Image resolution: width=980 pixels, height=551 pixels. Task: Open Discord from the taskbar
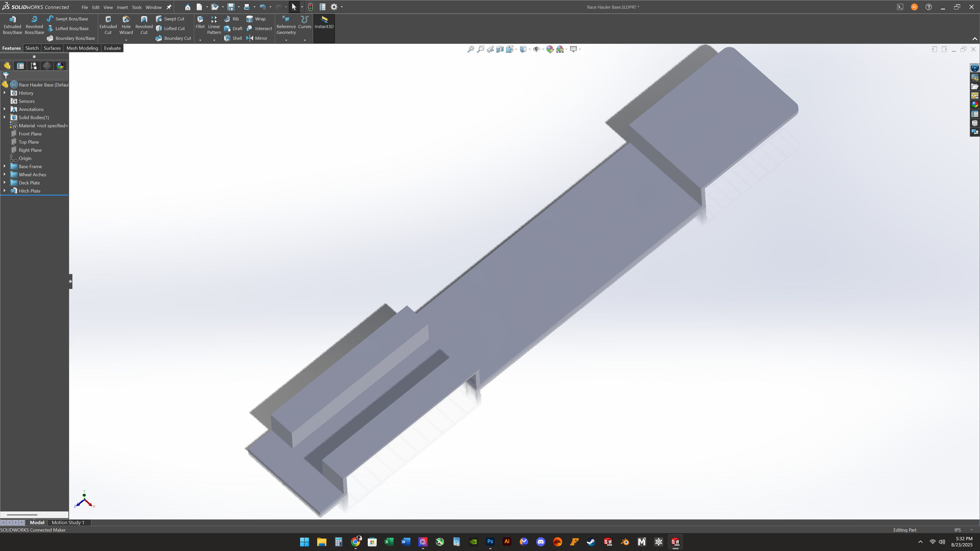coord(541,542)
